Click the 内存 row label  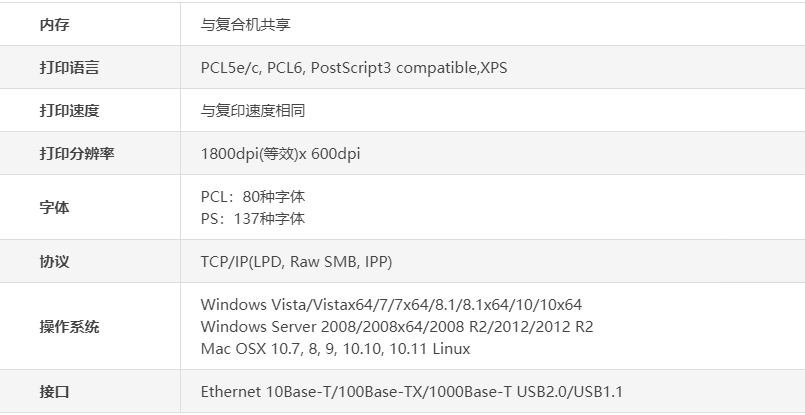click(x=54, y=25)
